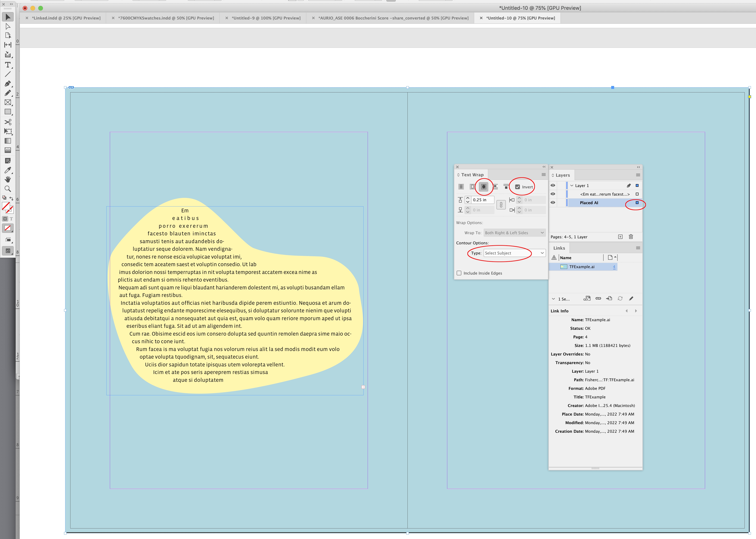Image resolution: width=756 pixels, height=539 pixels.
Task: Hide the Placed AI layer
Action: point(553,202)
